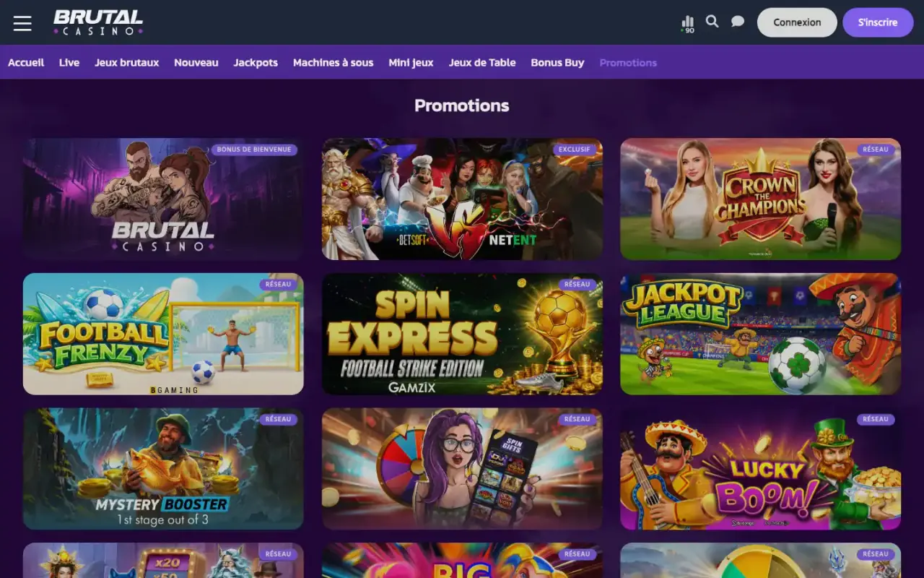Click the S'inscrire button
The image size is (924, 578).
coord(878,22)
